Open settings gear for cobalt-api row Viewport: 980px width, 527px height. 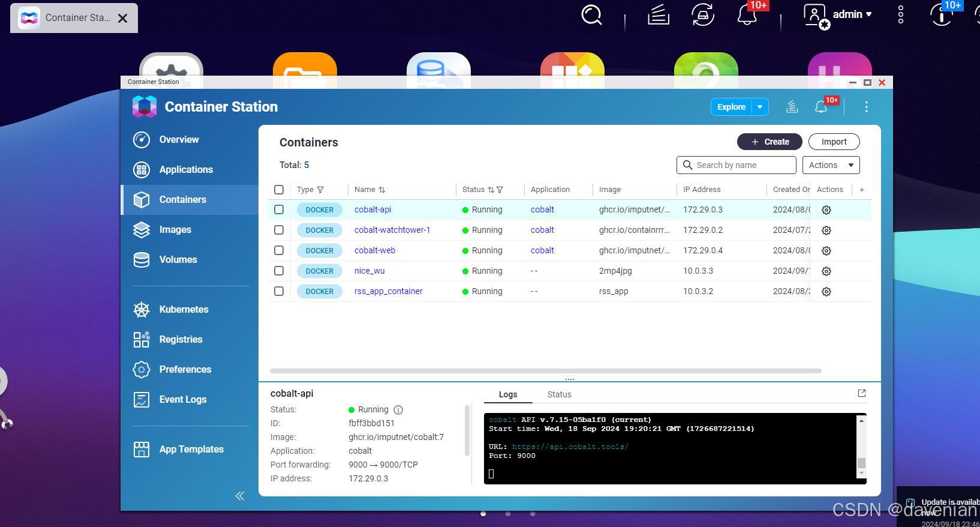click(826, 210)
